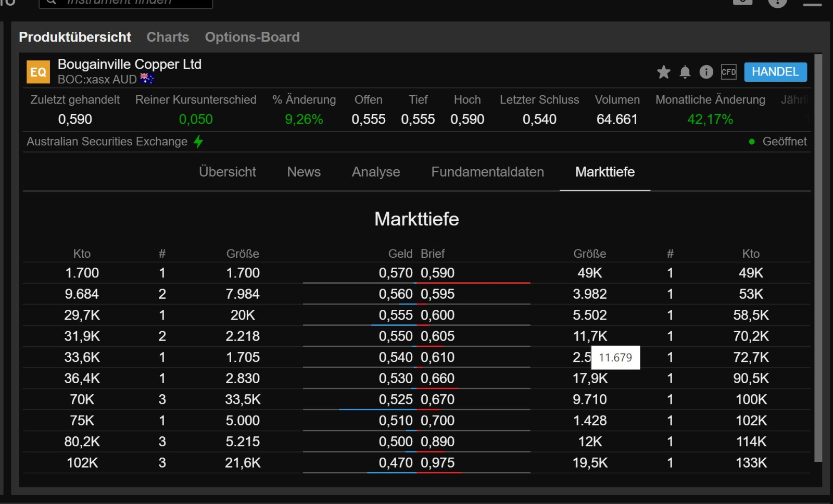Select the ask price 0,595
833x504 pixels.
(x=438, y=294)
